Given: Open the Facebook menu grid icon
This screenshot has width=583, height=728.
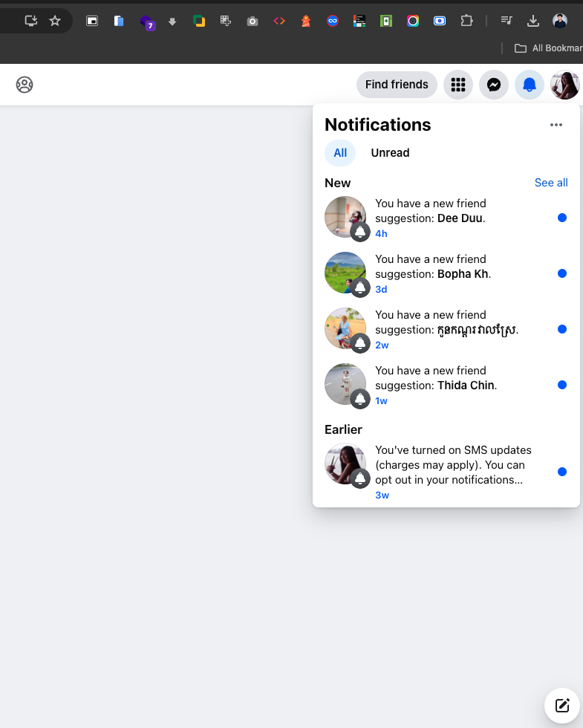Looking at the screenshot, I should (458, 85).
